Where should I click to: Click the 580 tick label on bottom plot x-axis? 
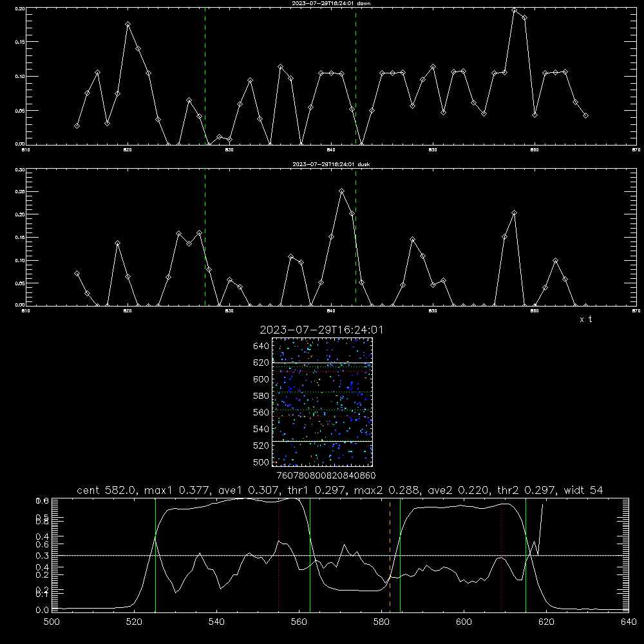point(381,622)
